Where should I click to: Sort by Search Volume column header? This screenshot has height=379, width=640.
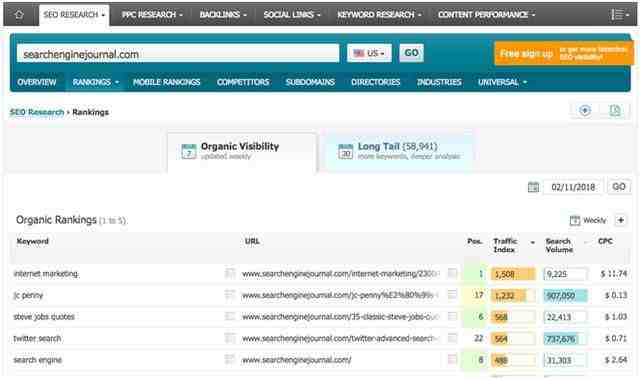[559, 245]
